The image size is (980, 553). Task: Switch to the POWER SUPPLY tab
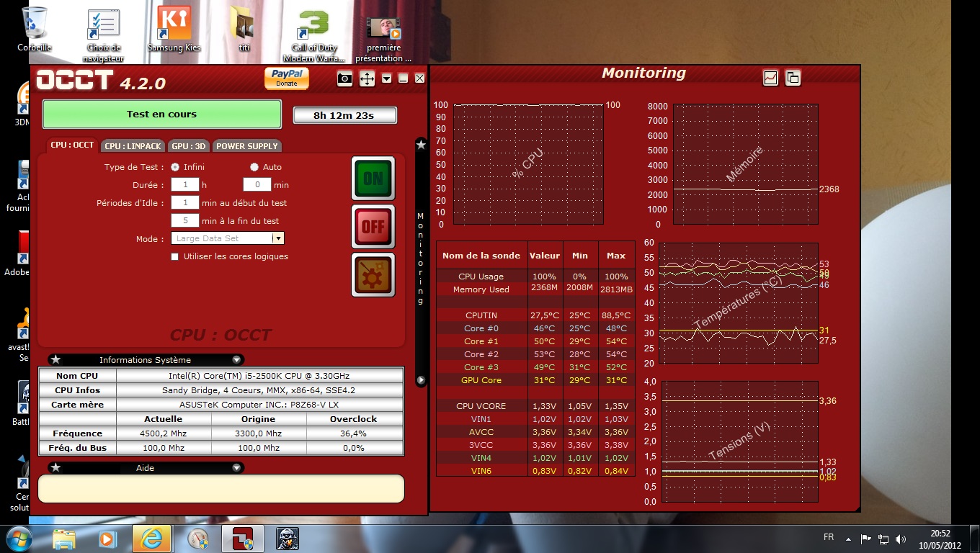246,146
